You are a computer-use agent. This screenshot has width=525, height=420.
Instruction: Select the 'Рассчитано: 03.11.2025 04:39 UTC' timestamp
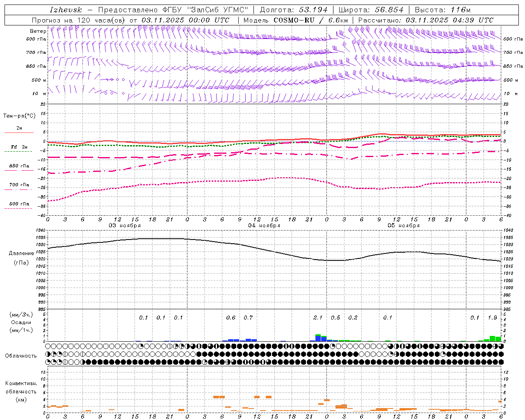426,20
